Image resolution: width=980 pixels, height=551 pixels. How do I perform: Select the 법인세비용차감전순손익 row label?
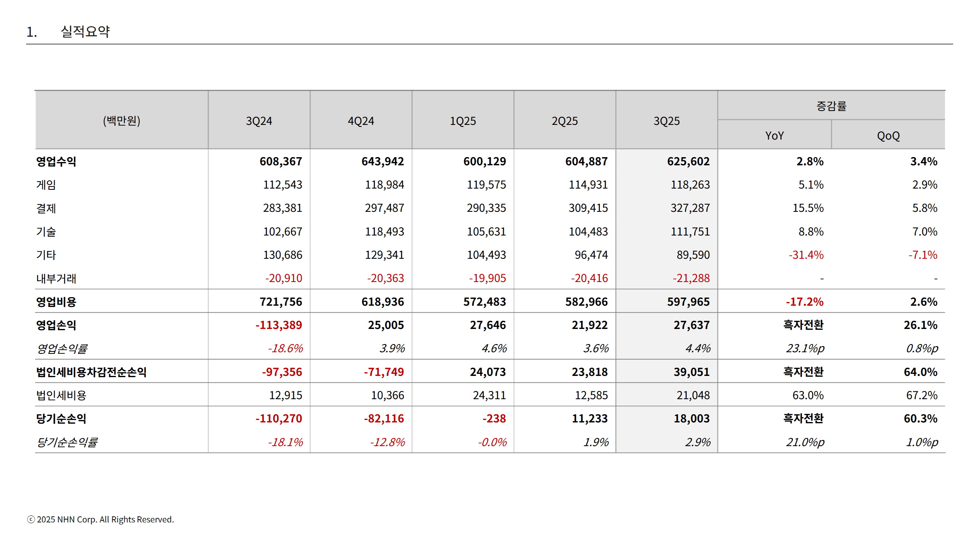coord(91,372)
